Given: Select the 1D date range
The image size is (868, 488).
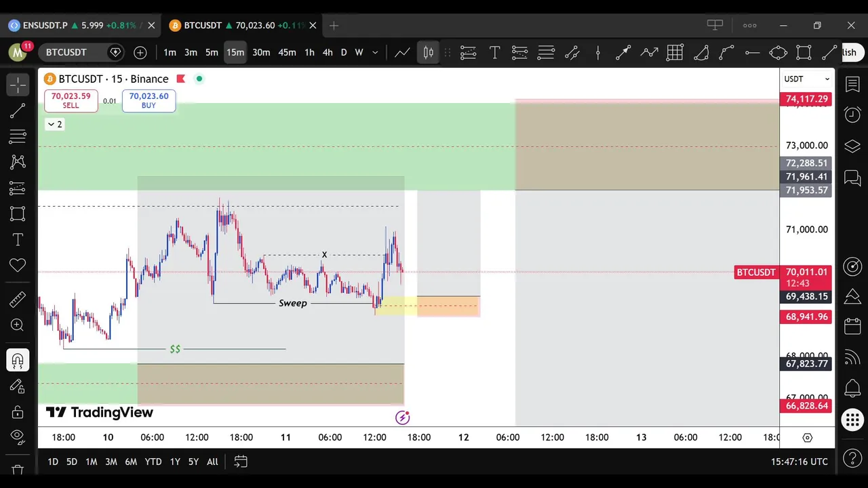Looking at the screenshot, I should [53, 462].
